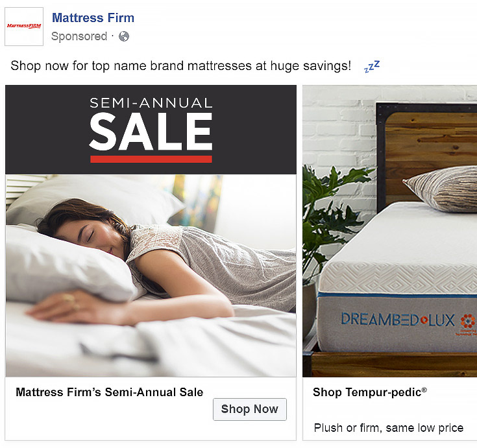Viewport: 477px width, 448px height.
Task: Click the zzz sleep emoji
Action: pyautogui.click(x=372, y=67)
